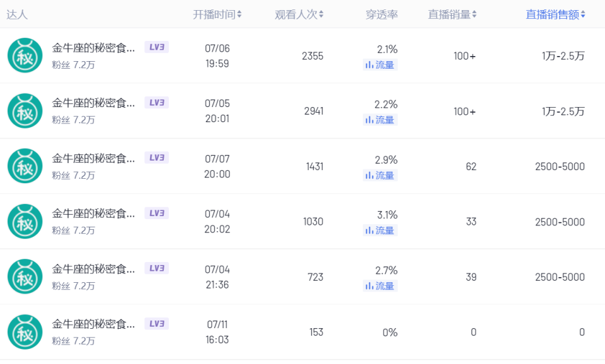
Task: Click LV3 badge in 07/07 20:00 row
Action: click(157, 157)
